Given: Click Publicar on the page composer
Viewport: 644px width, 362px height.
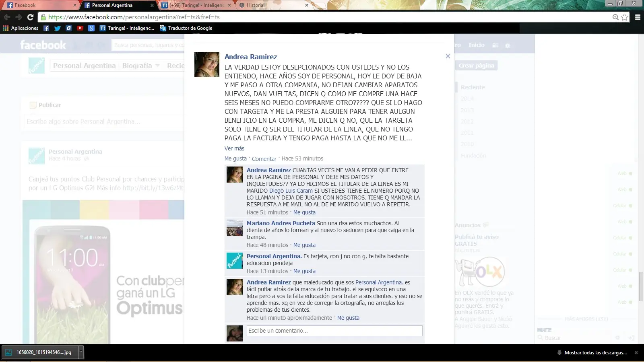Looking at the screenshot, I should [x=45, y=105].
